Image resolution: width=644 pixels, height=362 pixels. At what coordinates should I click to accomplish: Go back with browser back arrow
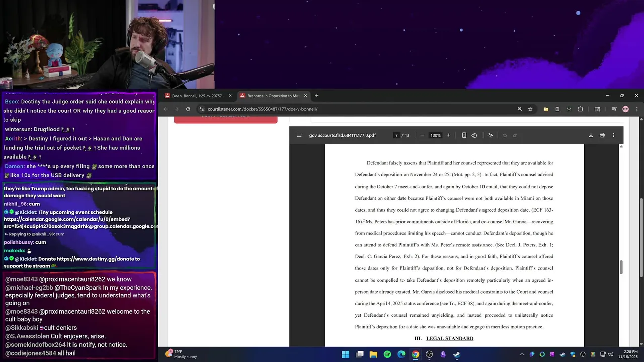165,109
